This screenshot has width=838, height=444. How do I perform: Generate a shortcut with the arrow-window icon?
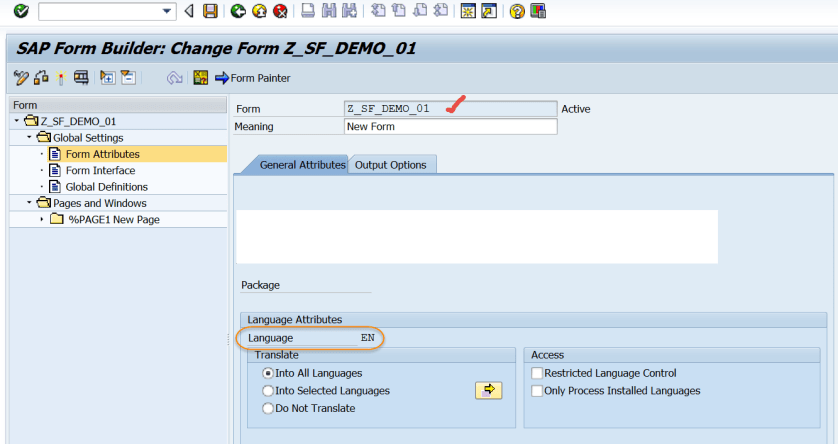[489, 11]
